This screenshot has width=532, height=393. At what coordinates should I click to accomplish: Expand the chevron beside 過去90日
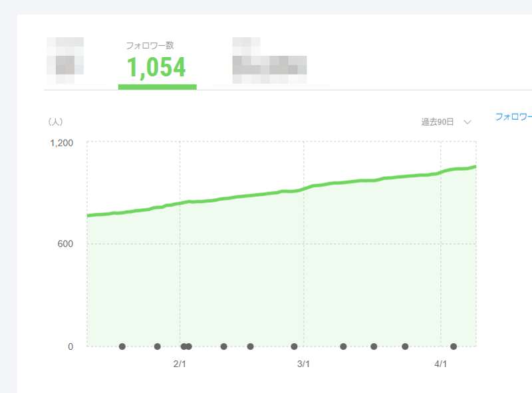click(467, 122)
